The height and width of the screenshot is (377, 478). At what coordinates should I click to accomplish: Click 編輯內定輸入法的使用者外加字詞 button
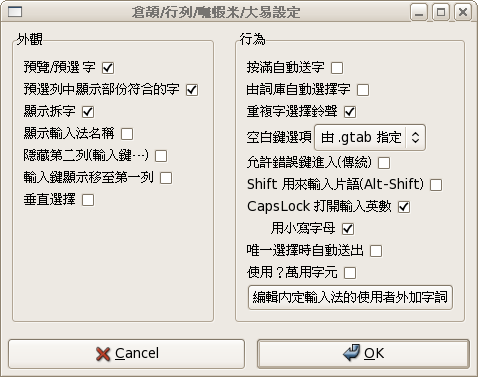coord(350,297)
